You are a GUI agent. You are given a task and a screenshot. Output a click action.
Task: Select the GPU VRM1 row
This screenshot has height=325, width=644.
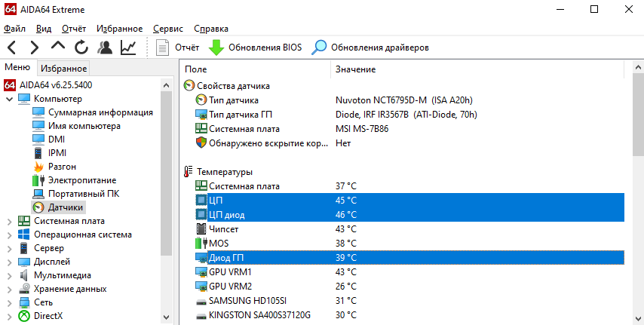[409, 272]
